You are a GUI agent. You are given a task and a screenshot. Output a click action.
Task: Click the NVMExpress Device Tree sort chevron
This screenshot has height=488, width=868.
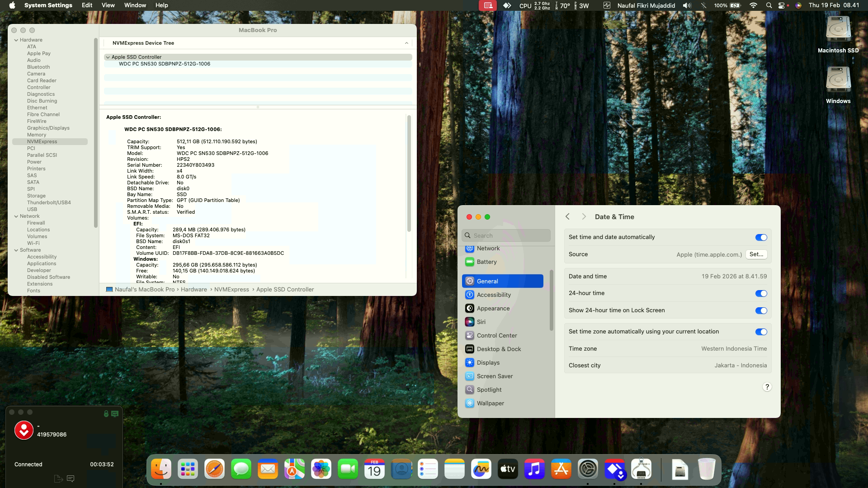click(406, 43)
